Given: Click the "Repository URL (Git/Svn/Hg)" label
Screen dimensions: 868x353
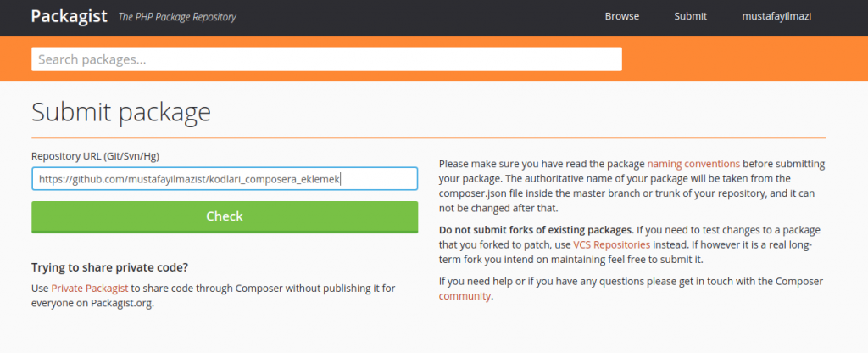Looking at the screenshot, I should click(95, 156).
